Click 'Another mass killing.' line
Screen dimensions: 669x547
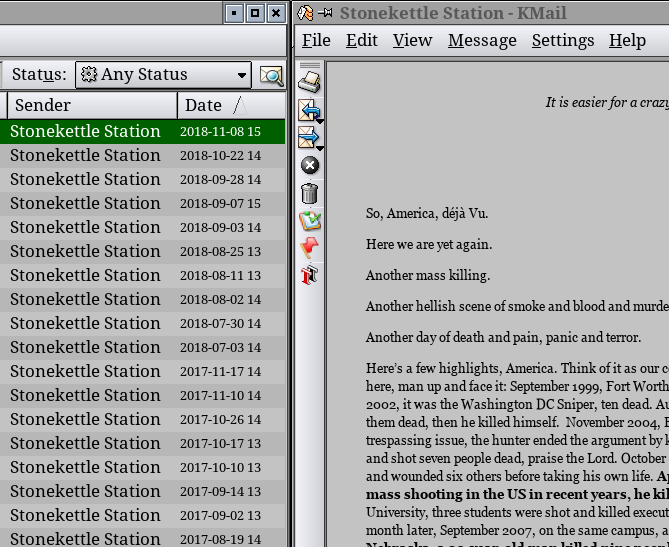tap(428, 275)
